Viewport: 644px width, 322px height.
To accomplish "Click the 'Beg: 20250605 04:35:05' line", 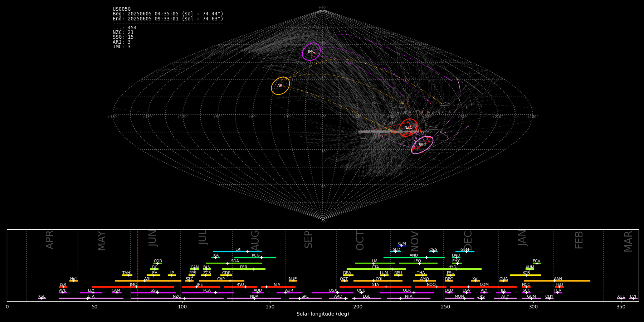I will (168, 14).
